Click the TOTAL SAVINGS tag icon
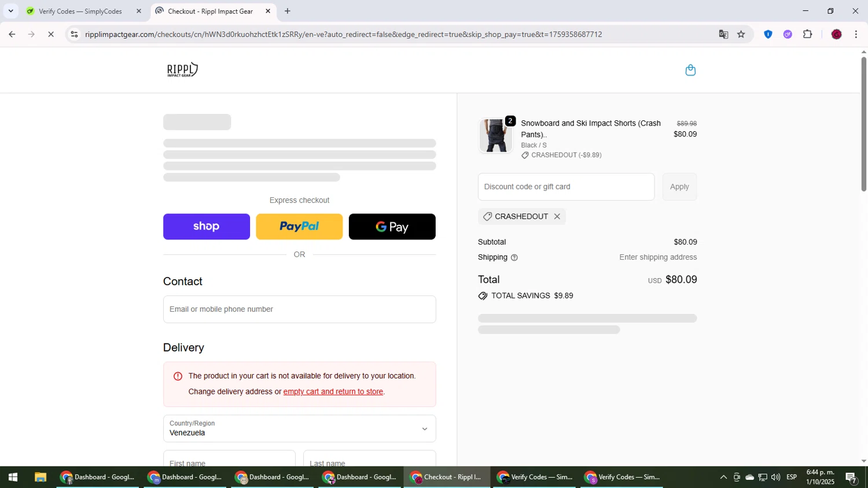Screen dimensions: 868x488 [483, 296]
